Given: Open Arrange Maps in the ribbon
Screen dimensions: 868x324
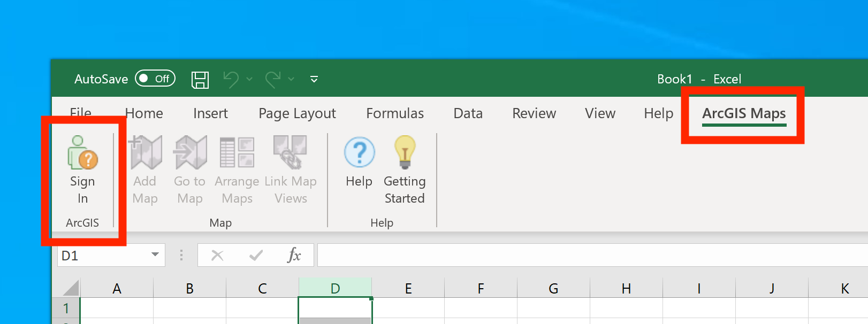Looking at the screenshot, I should click(237, 153).
